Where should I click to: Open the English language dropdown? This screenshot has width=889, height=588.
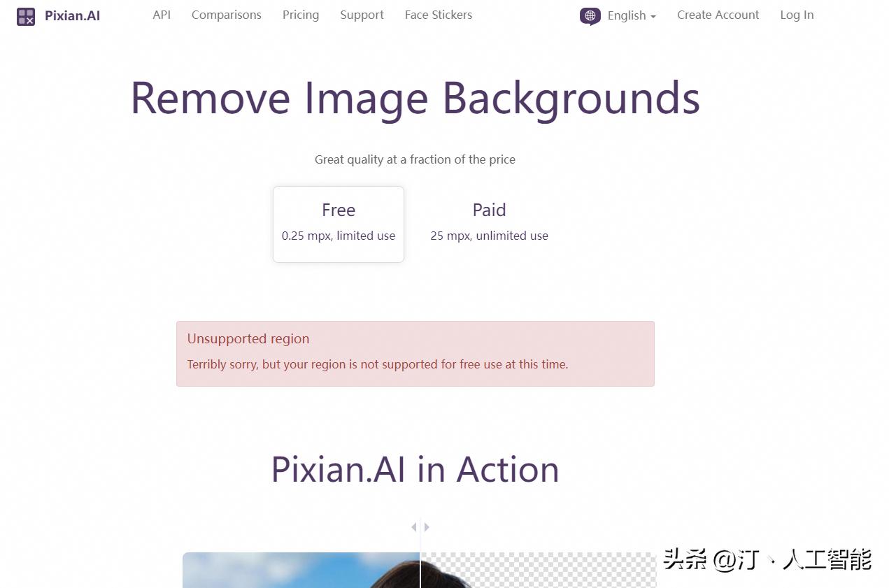point(632,15)
